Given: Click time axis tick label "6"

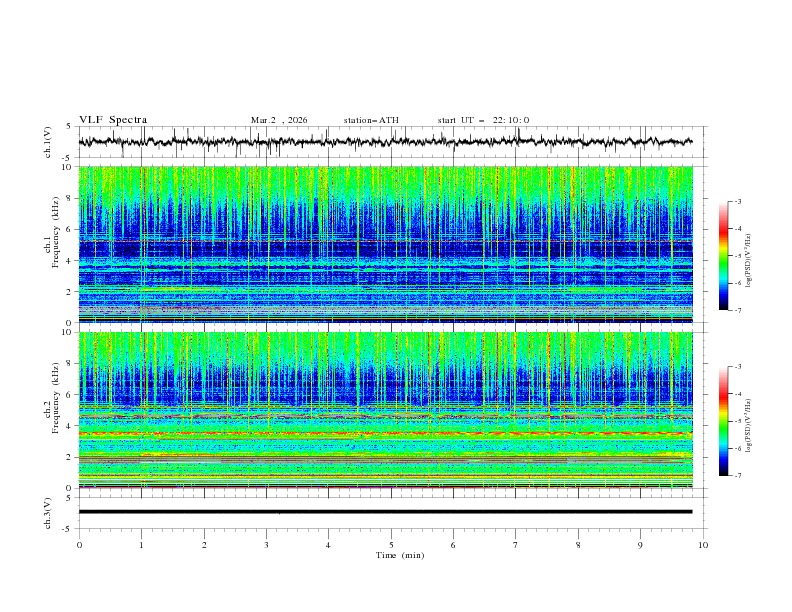Looking at the screenshot, I should (453, 545).
